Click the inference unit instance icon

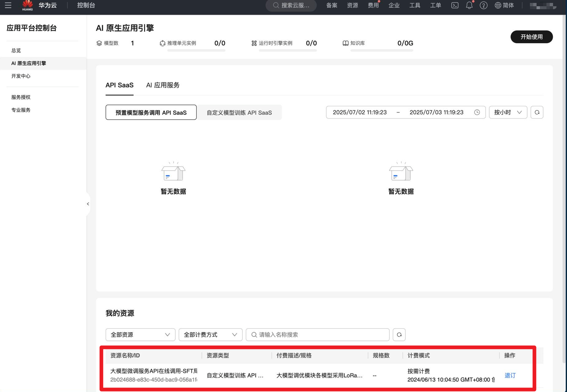pos(163,43)
